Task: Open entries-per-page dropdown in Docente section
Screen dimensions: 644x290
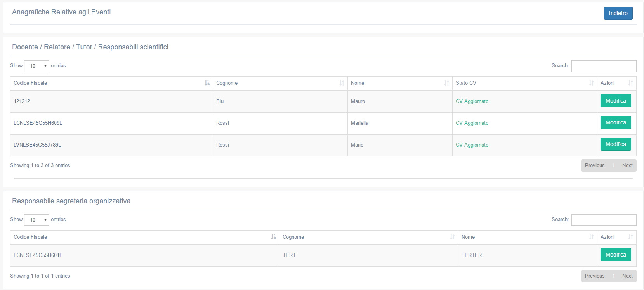Action: (x=36, y=66)
